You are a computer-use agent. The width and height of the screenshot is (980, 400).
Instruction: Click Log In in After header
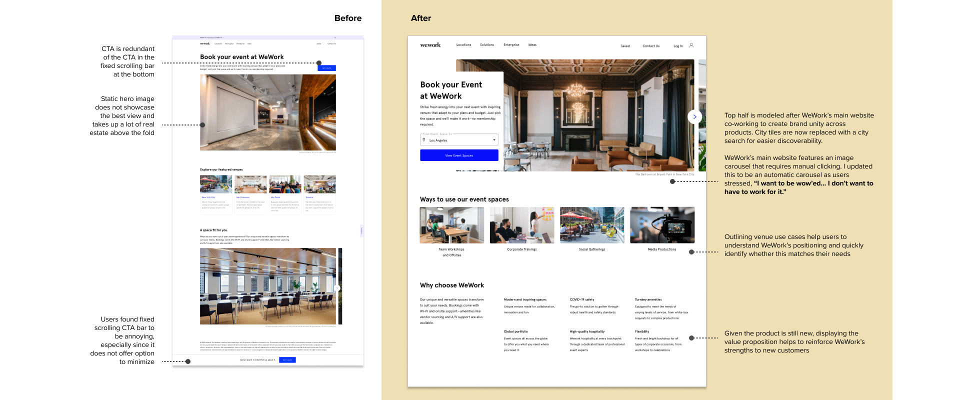tap(678, 46)
